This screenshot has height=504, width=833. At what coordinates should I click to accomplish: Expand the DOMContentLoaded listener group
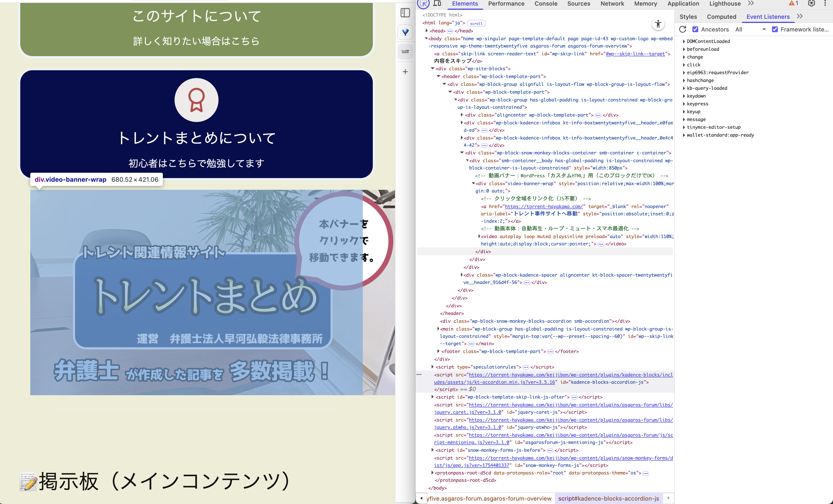(x=684, y=41)
